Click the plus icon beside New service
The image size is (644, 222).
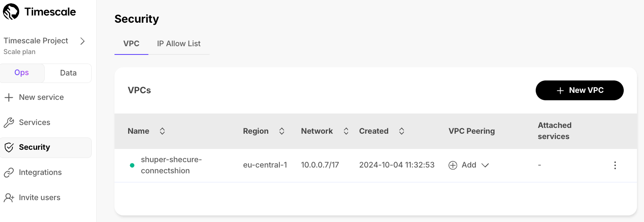[8, 97]
